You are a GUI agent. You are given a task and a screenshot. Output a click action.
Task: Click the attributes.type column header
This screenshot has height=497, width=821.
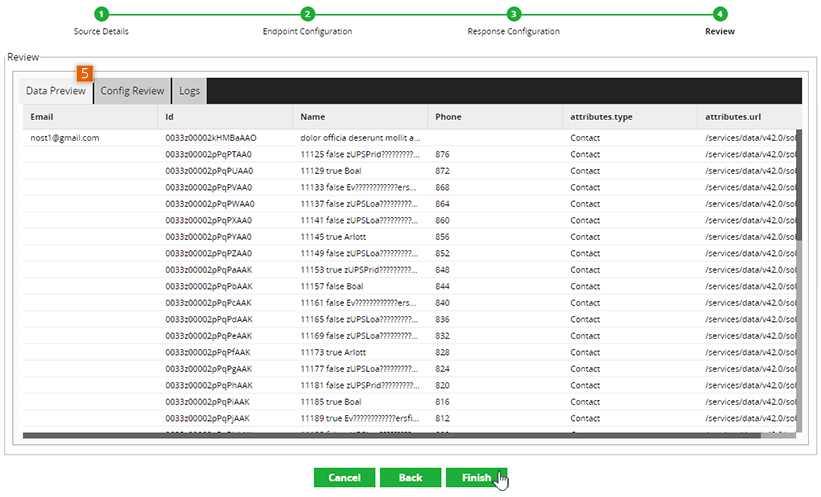(630, 117)
